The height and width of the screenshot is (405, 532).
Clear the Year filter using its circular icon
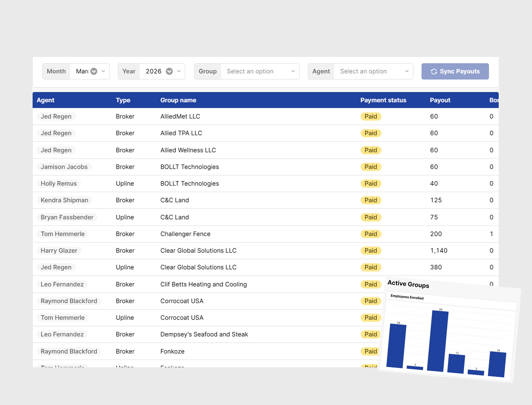pos(169,71)
